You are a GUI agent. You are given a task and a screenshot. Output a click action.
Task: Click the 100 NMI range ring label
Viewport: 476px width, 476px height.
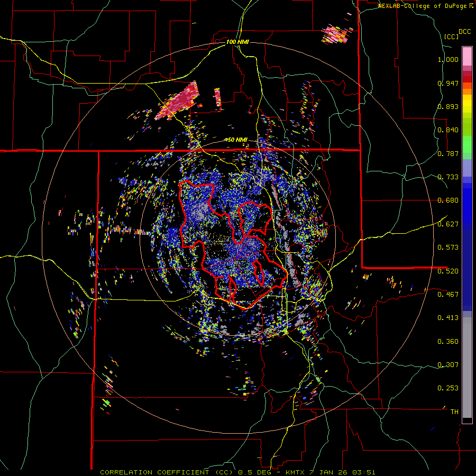(x=237, y=42)
